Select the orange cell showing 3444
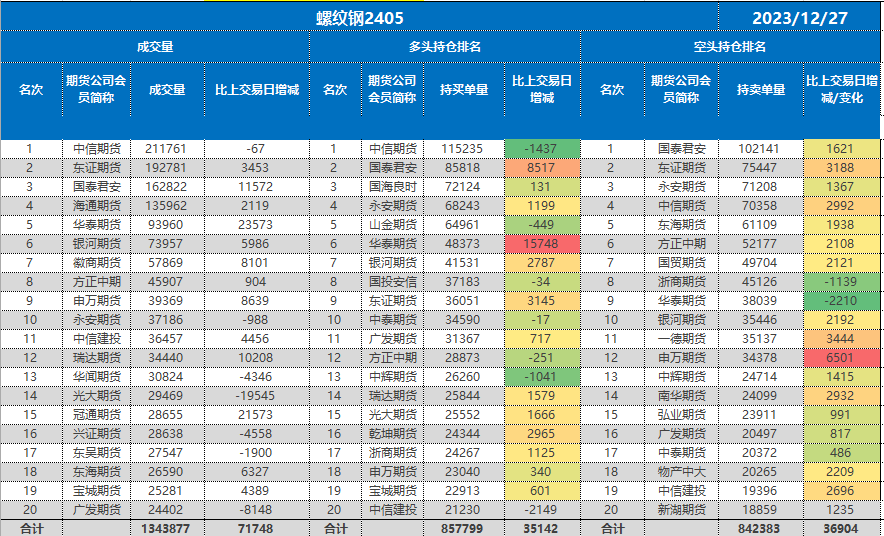 coord(842,339)
